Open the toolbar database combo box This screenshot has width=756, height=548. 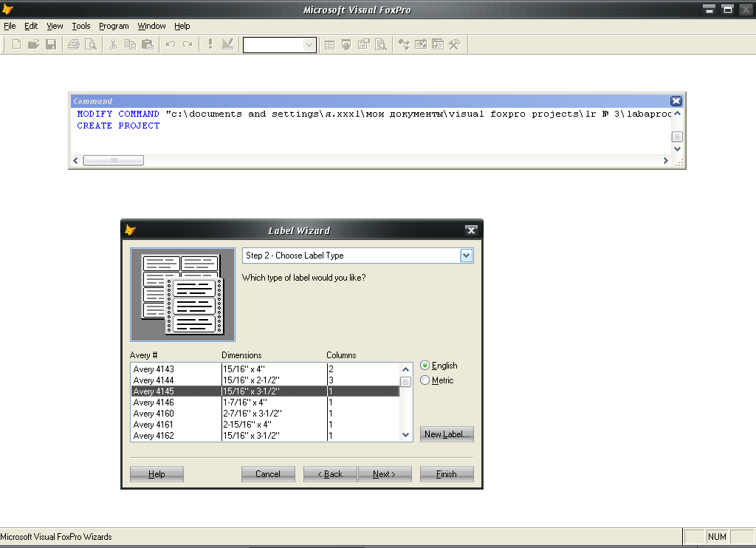309,45
